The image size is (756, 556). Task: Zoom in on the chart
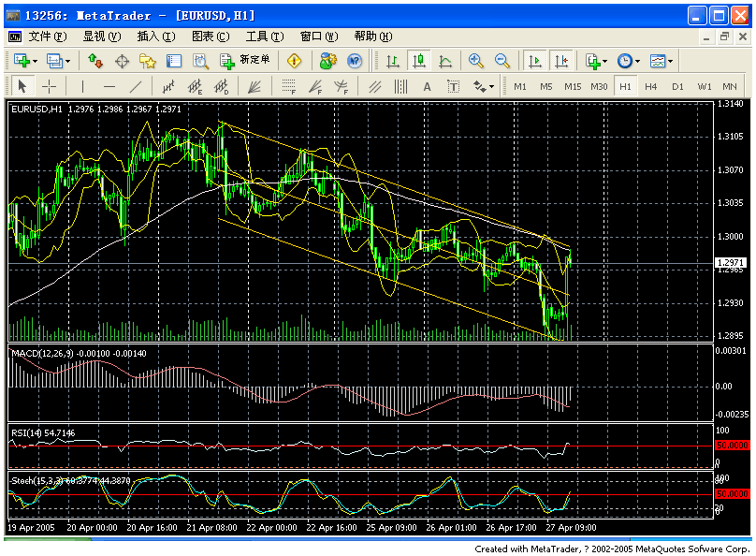pyautogui.click(x=476, y=61)
